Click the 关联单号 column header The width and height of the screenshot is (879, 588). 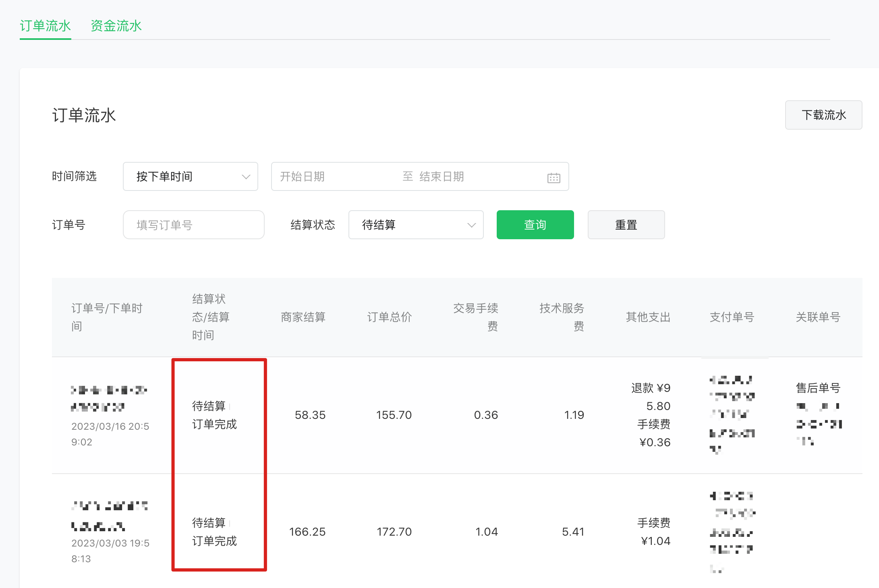coord(818,317)
